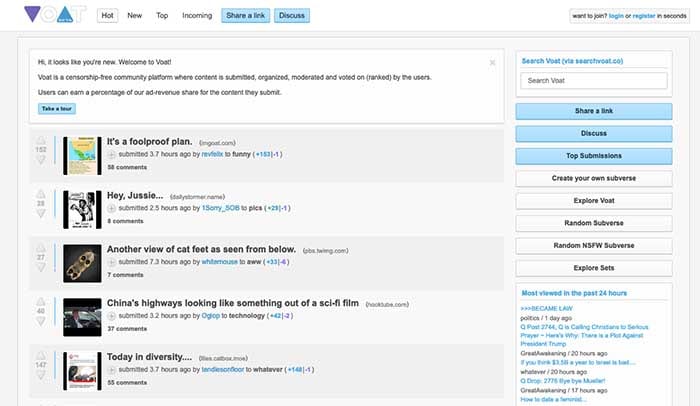The image size is (700, 406).
Task: Open "Another view of cat feet" title link
Action: (201, 249)
